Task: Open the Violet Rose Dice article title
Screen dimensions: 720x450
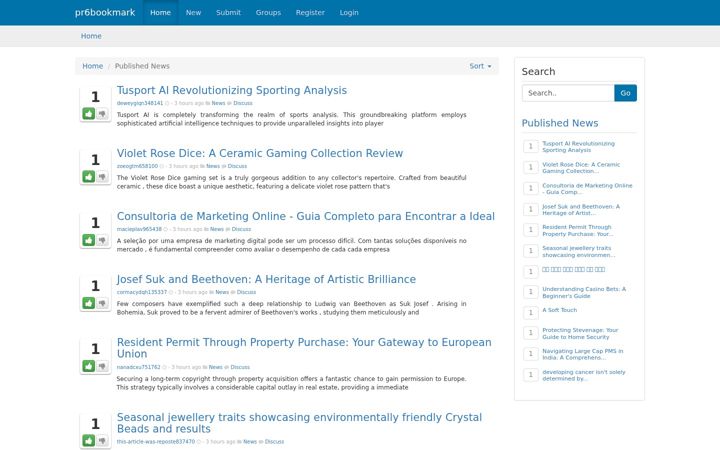Action: [260, 153]
